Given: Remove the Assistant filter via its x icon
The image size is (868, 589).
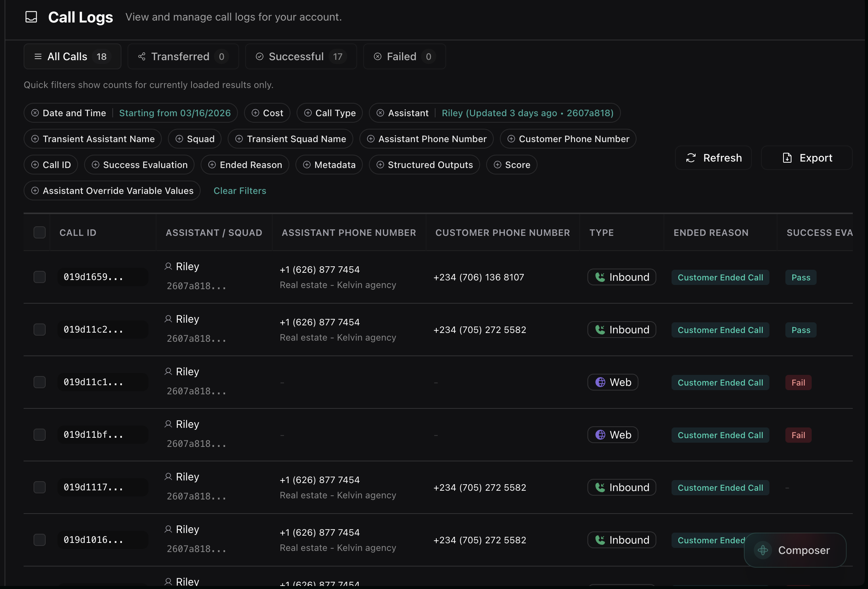Looking at the screenshot, I should coord(380,113).
